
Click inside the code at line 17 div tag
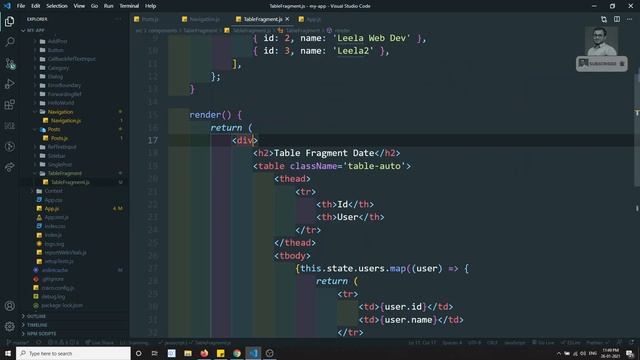pos(245,140)
